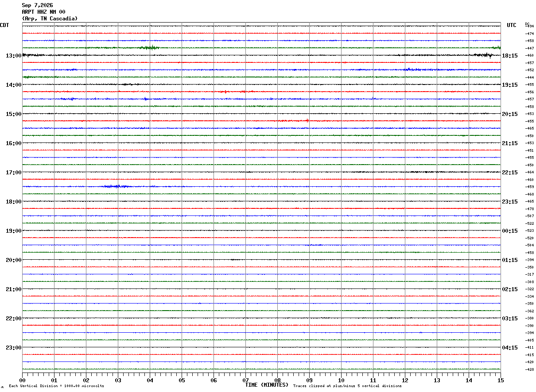This screenshot has width=536, height=392.
Task: Select the 18:15 UTC time label
Action: point(510,56)
